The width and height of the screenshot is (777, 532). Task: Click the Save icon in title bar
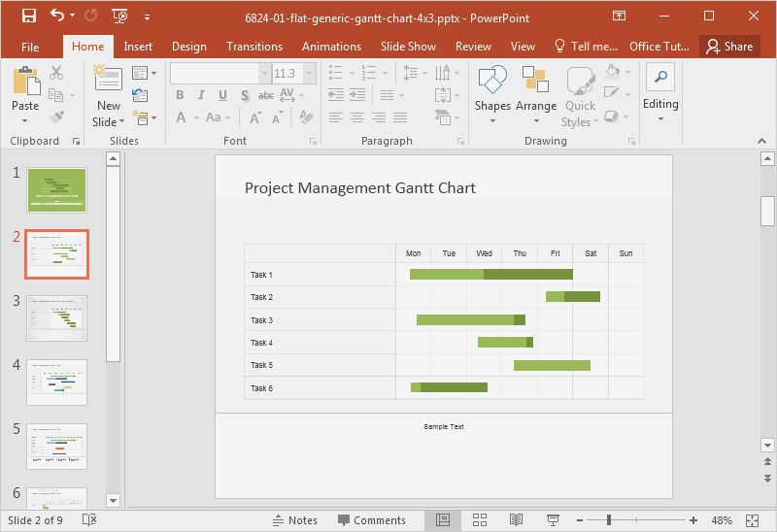[28, 16]
